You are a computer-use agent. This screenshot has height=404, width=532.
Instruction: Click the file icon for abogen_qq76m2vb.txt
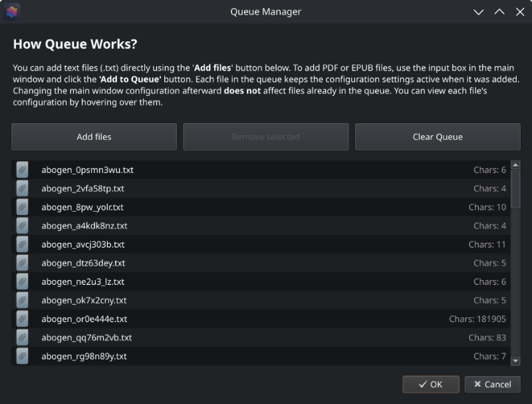coord(22,338)
